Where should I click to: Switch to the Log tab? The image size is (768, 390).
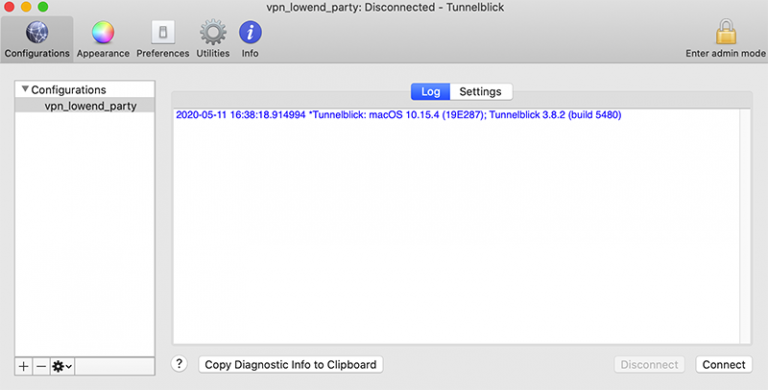point(430,92)
